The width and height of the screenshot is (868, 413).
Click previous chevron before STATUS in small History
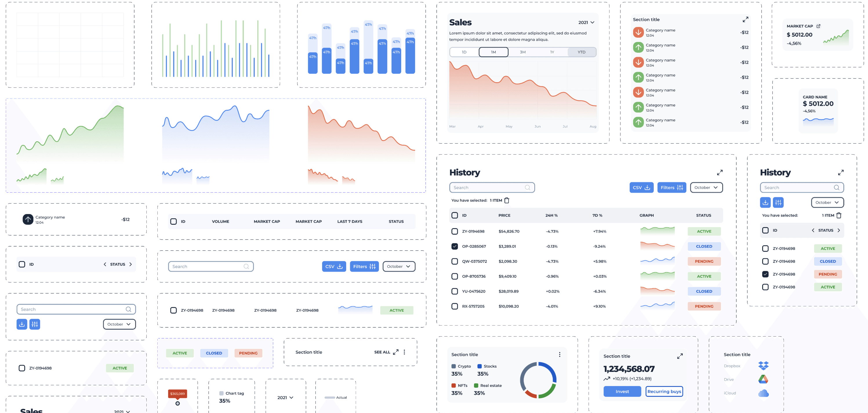tap(813, 230)
